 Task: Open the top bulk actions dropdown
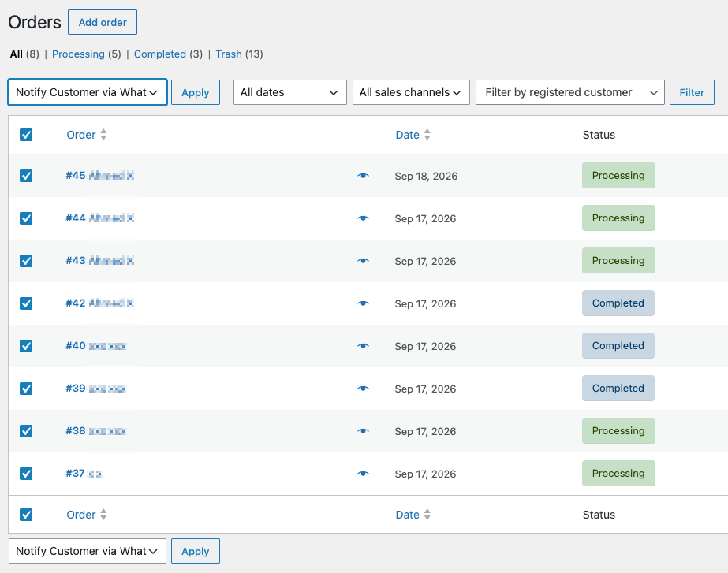[x=88, y=92]
